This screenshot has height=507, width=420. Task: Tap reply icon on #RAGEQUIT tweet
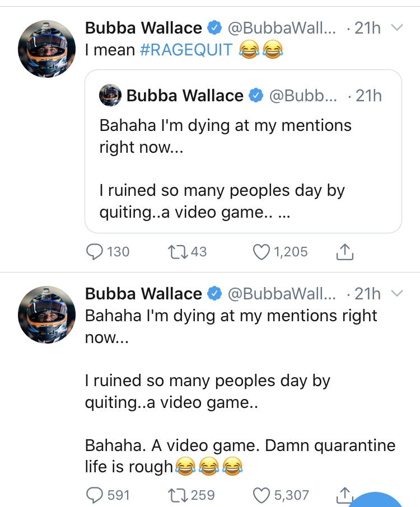click(96, 252)
